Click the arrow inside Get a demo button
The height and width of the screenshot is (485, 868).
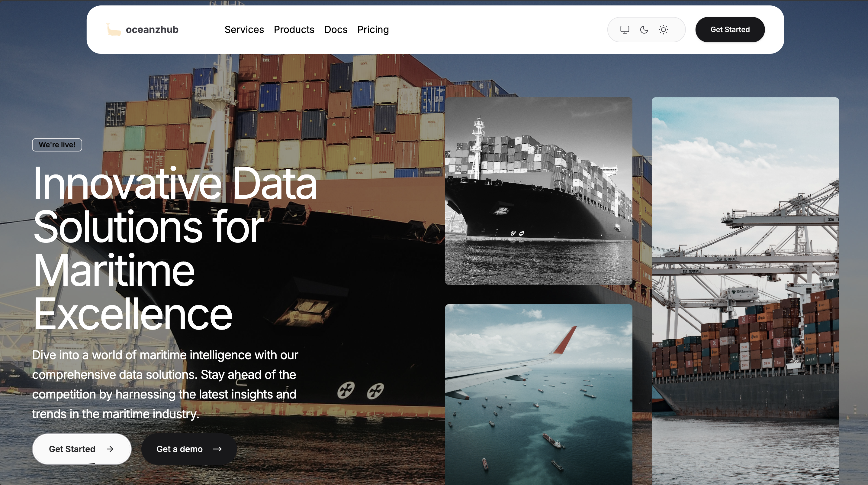point(218,449)
